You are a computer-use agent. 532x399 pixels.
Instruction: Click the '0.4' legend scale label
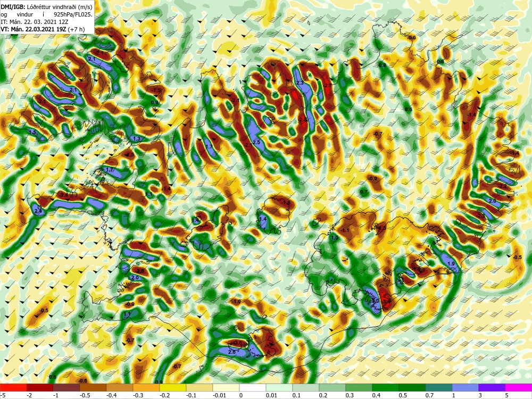click(377, 395)
